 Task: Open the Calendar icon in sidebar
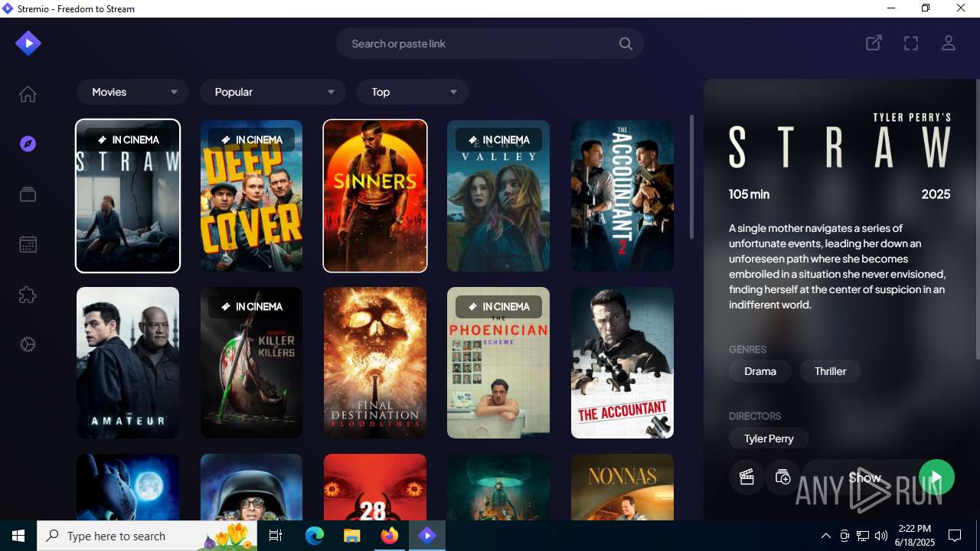[x=28, y=245]
